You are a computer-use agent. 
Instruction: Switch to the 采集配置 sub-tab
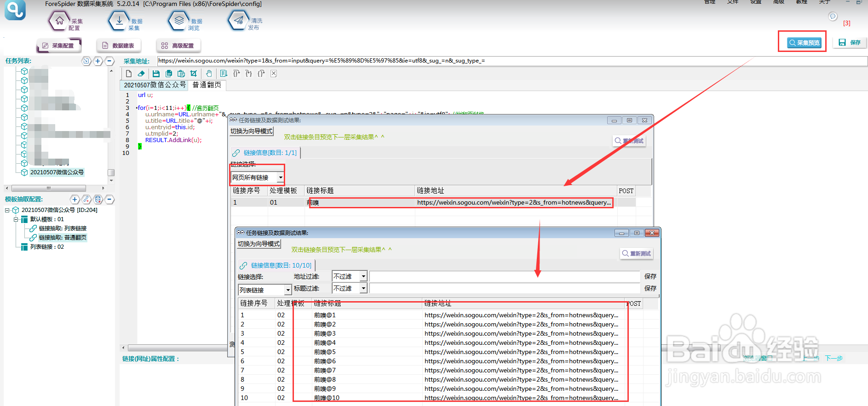click(58, 46)
